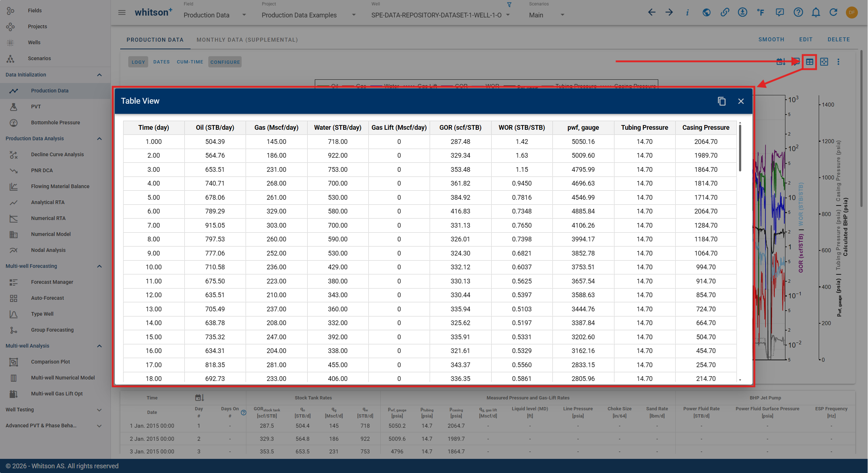Click the Table View vertical scrollbar thumb
The width and height of the screenshot is (868, 473).
740,148
